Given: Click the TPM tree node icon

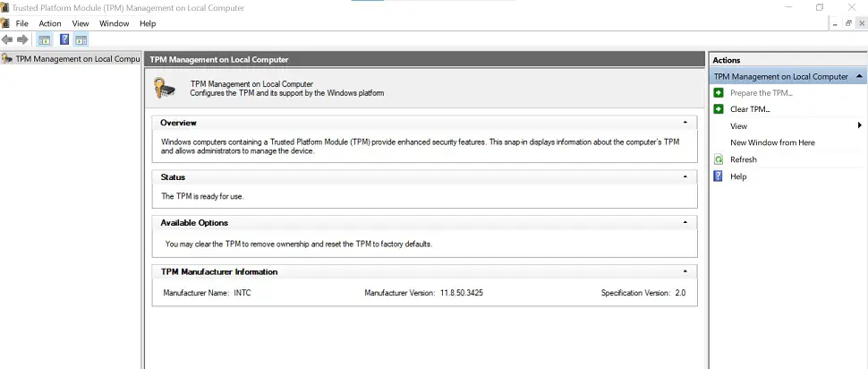Looking at the screenshot, I should coord(6,59).
